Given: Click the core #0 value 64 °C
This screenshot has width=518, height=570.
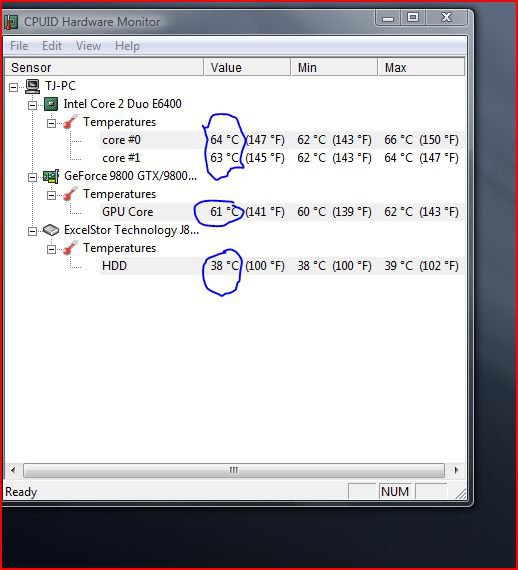Looking at the screenshot, I should coord(225,140).
